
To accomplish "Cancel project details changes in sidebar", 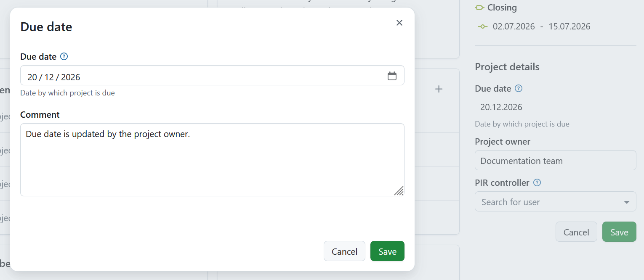I will [576, 232].
